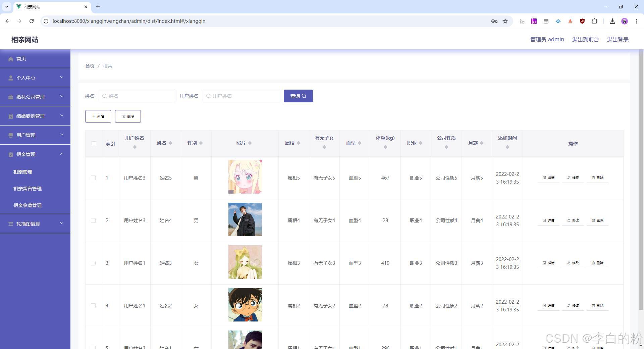Click 删除 for 姓名3 row
Viewport: 644px width, 349px height.
[597, 263]
